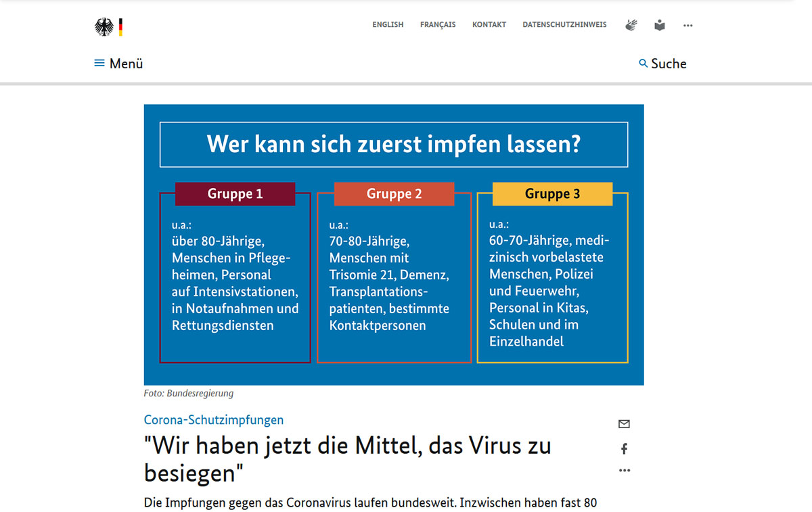Switch the site language to FRANÇAIS
This screenshot has width=812, height=512.
point(438,25)
